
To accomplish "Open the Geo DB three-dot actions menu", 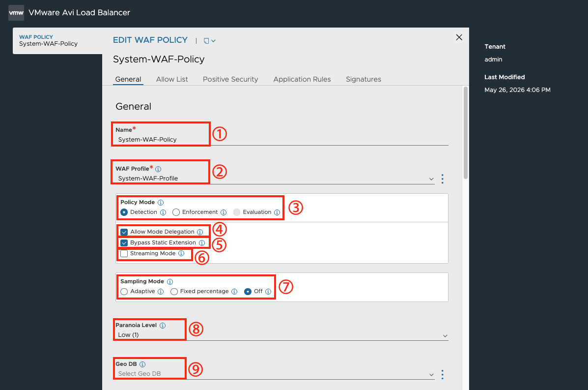I will click(x=443, y=374).
